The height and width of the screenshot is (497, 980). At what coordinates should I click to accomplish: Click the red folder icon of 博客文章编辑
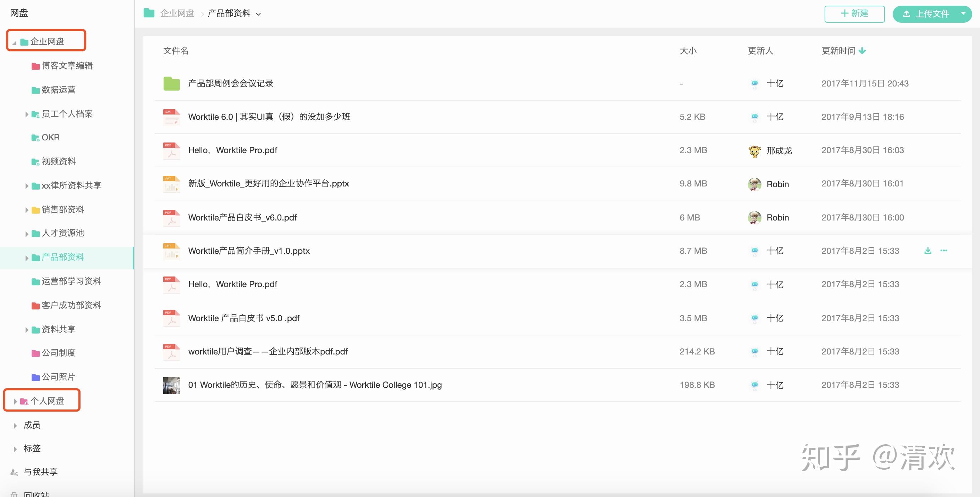tap(35, 66)
